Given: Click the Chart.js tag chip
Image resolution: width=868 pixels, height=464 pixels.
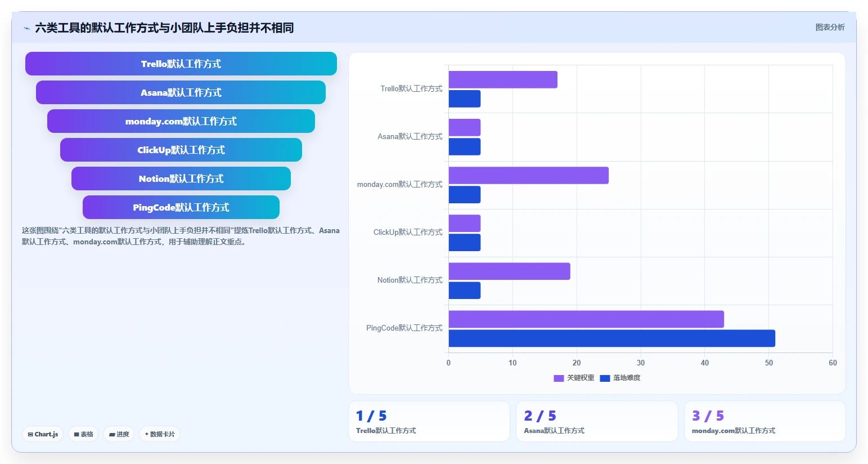Looking at the screenshot, I should click(43, 434).
